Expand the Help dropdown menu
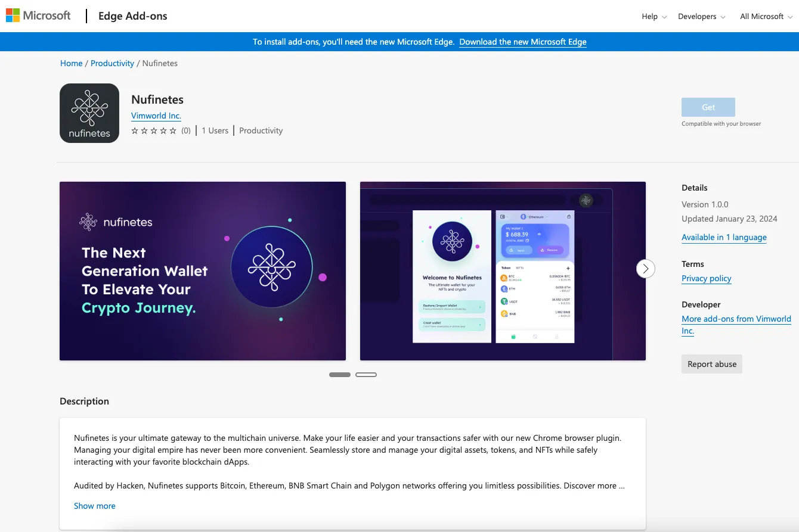799x532 pixels. 654,17
